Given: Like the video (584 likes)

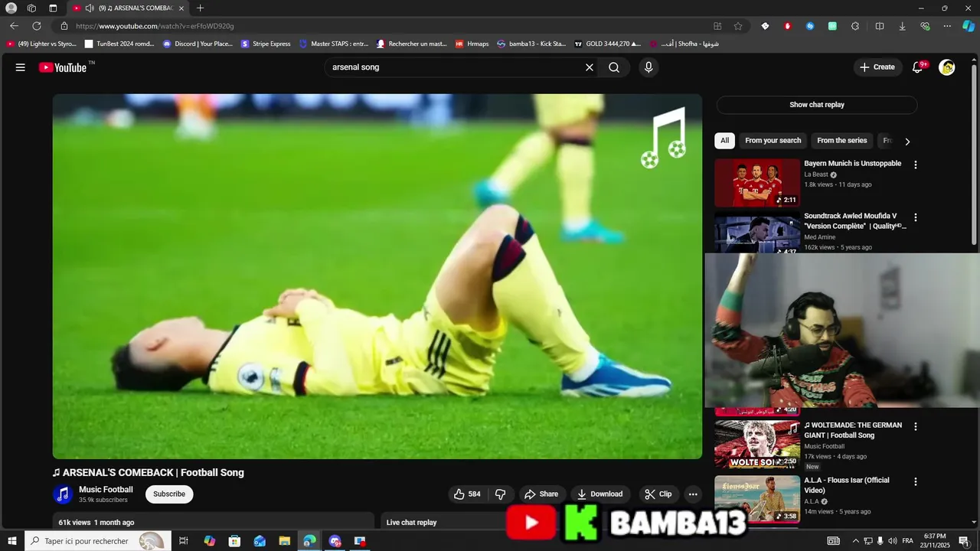Looking at the screenshot, I should point(468,494).
